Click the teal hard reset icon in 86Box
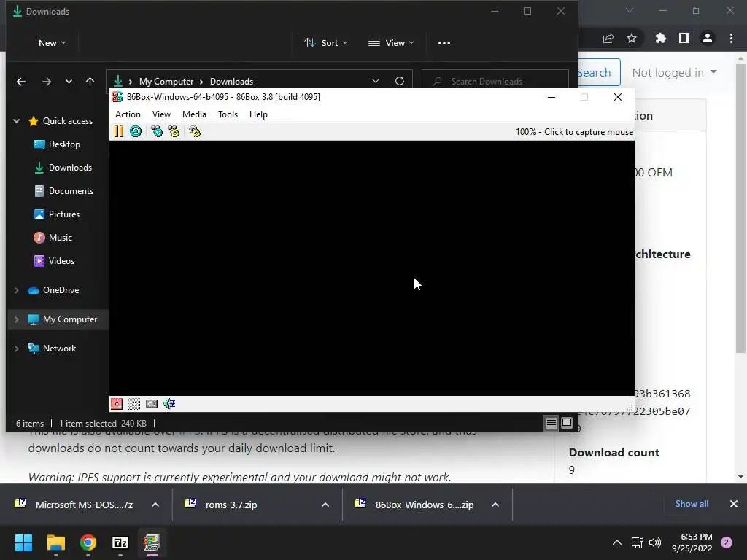747x560 pixels. (x=136, y=131)
